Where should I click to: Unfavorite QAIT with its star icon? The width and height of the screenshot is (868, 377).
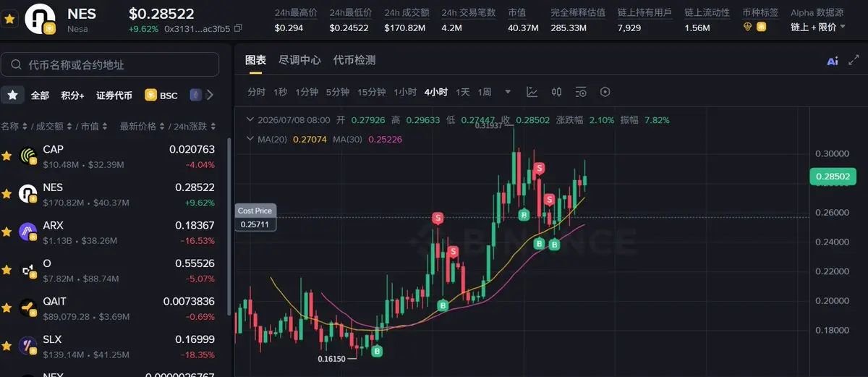(x=7, y=308)
